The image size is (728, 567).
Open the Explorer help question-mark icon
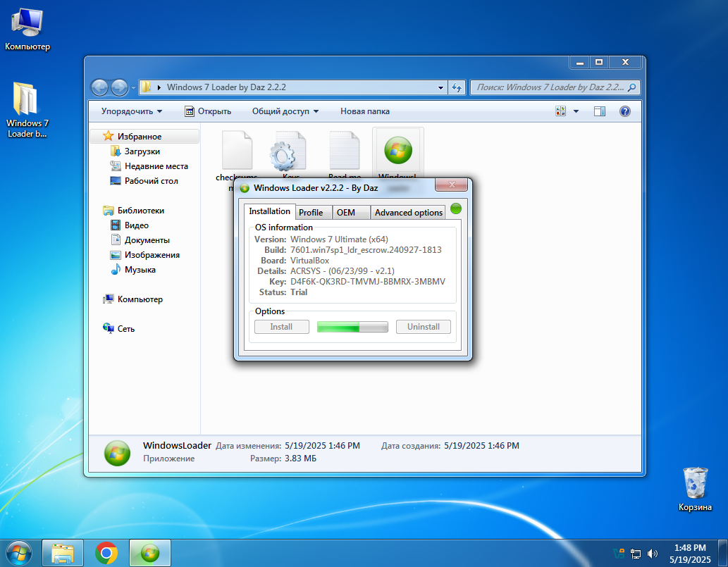624,111
